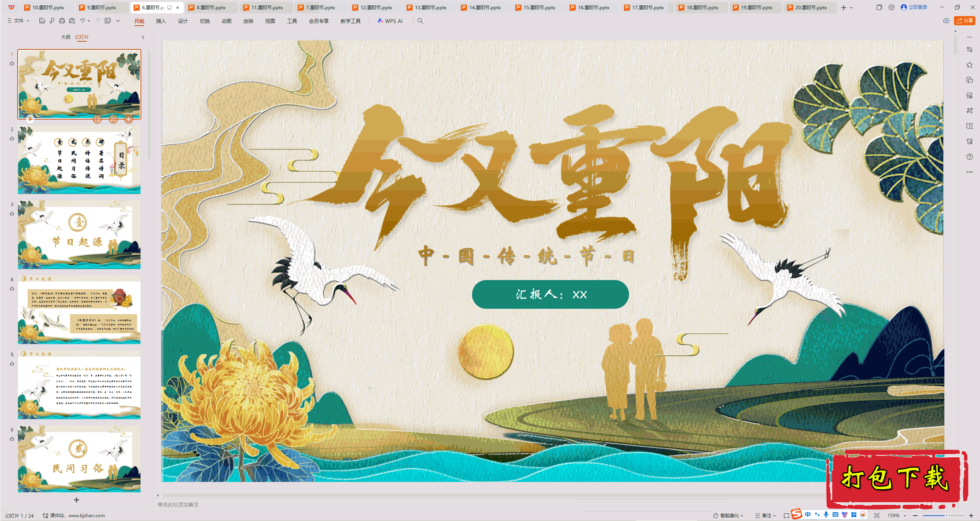Toggle star mark on slide 6
This screenshot has height=521, width=980.
click(12, 439)
